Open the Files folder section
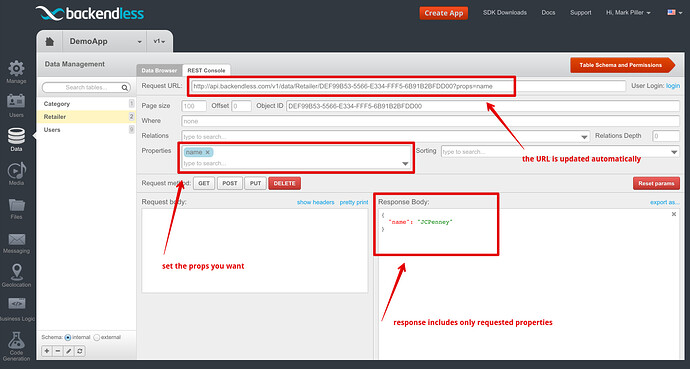The width and height of the screenshot is (690, 369). pyautogui.click(x=16, y=208)
